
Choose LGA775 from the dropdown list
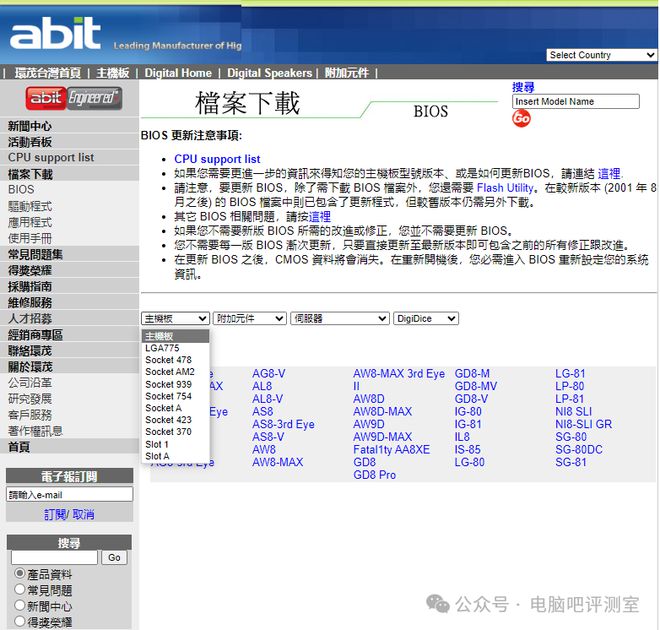point(175,348)
